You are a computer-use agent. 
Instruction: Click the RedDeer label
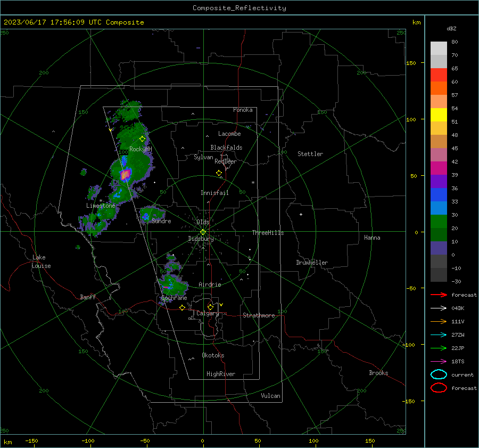click(x=226, y=161)
